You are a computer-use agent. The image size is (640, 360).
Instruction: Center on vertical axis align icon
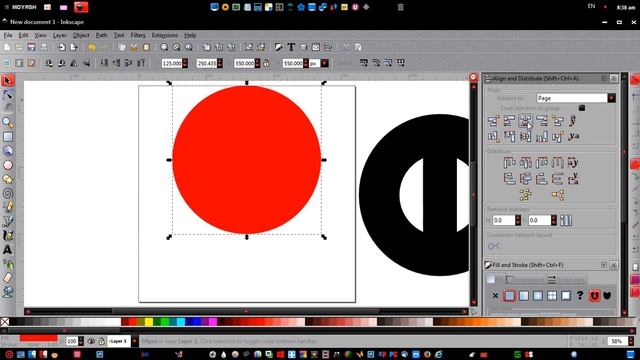pos(526,121)
